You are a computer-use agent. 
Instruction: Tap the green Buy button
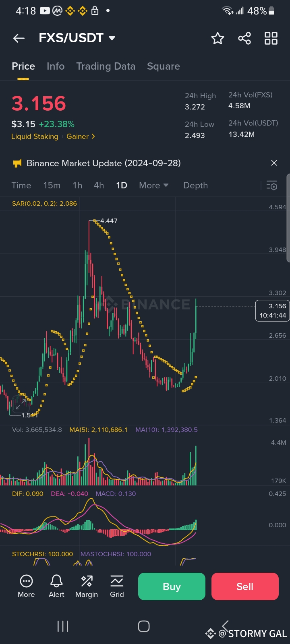click(172, 586)
